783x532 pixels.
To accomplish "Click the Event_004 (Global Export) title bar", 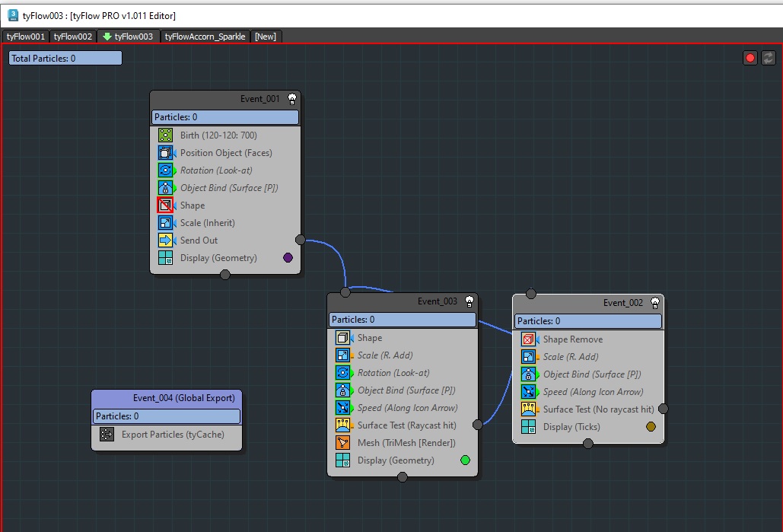I will (167, 398).
